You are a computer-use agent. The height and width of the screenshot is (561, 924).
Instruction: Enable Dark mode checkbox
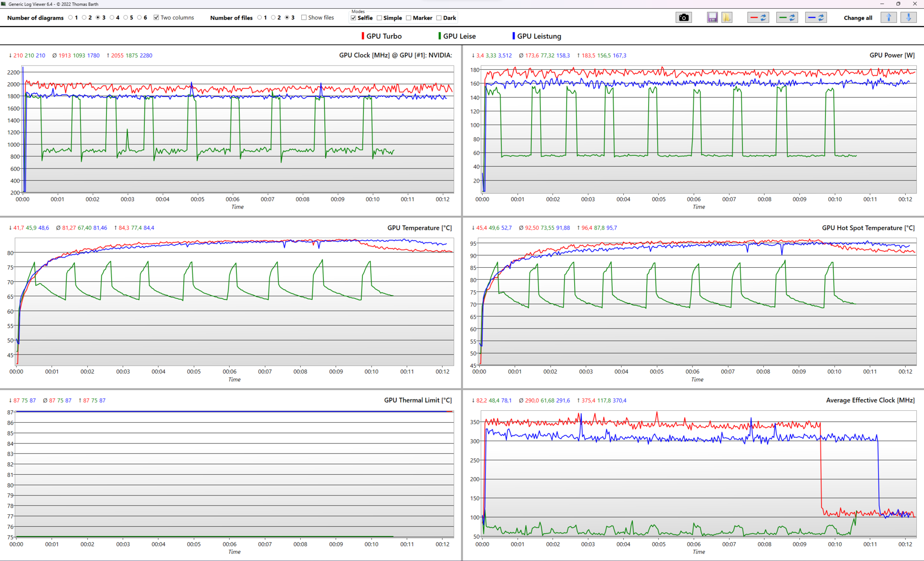click(x=439, y=18)
